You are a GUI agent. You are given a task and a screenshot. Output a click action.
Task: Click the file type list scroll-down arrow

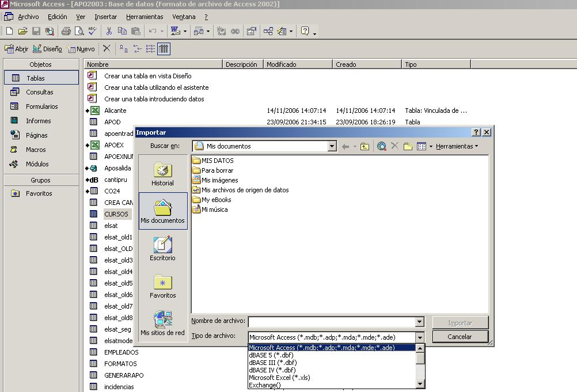pos(420,385)
